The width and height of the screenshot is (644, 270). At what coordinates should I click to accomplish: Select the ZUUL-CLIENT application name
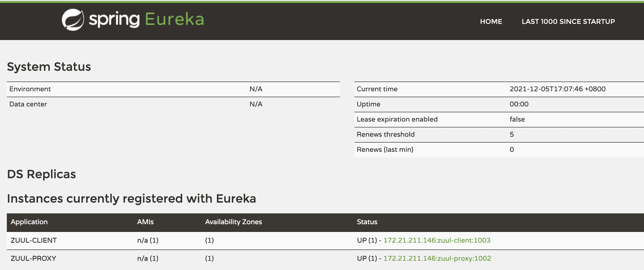coord(34,240)
